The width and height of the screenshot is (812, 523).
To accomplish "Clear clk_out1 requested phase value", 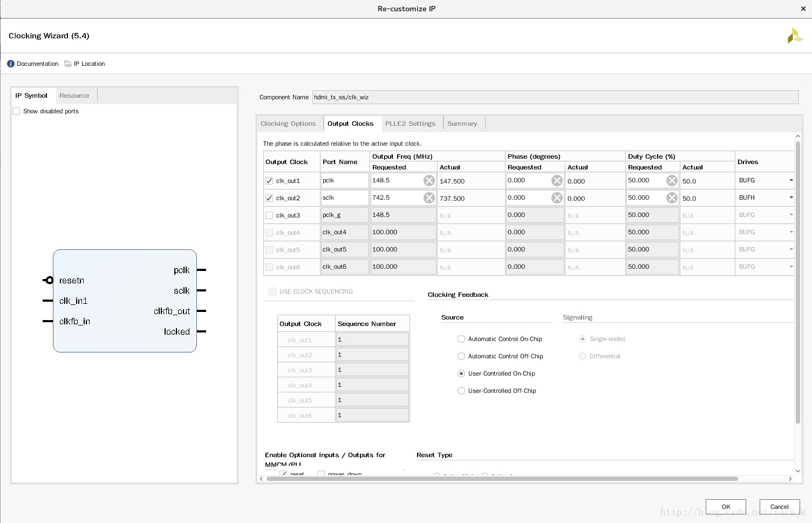I will pyautogui.click(x=557, y=181).
